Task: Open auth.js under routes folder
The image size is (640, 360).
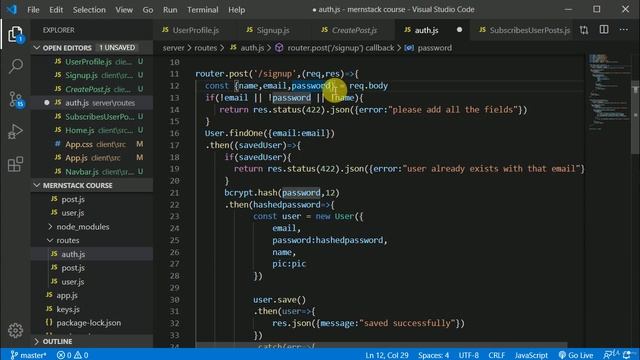Action: pos(92,254)
